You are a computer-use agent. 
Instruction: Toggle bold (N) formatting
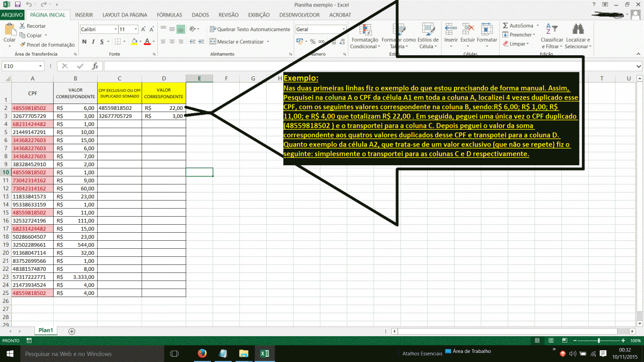(x=84, y=42)
